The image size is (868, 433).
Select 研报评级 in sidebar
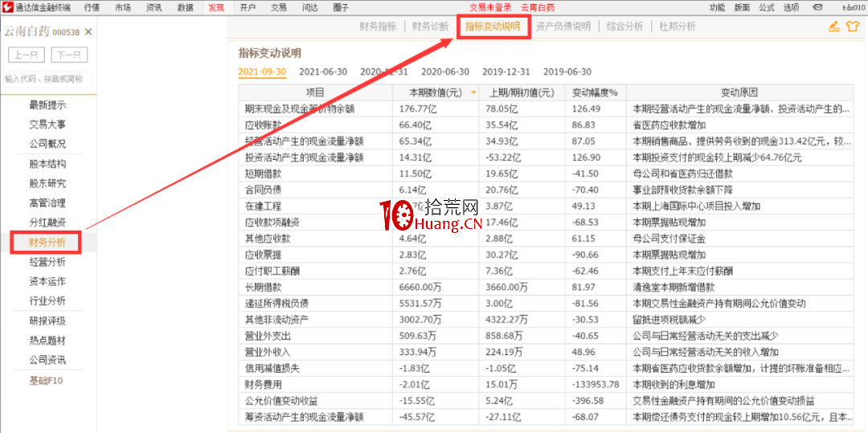pyautogui.click(x=47, y=321)
